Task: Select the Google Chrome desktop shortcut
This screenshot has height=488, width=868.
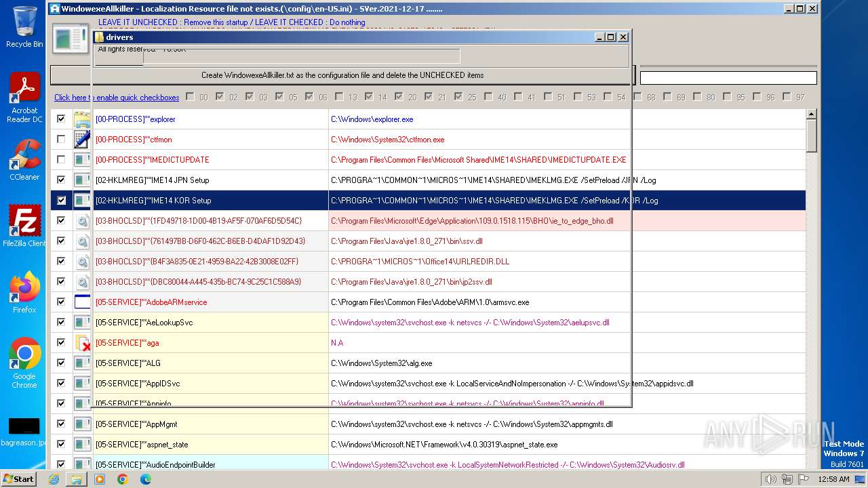Action: click(x=24, y=363)
